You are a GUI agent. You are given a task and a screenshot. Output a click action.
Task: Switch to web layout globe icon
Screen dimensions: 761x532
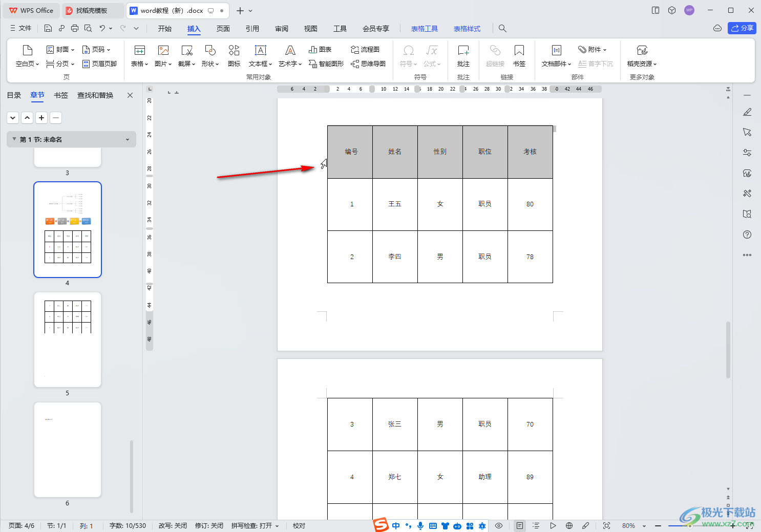[569, 526]
